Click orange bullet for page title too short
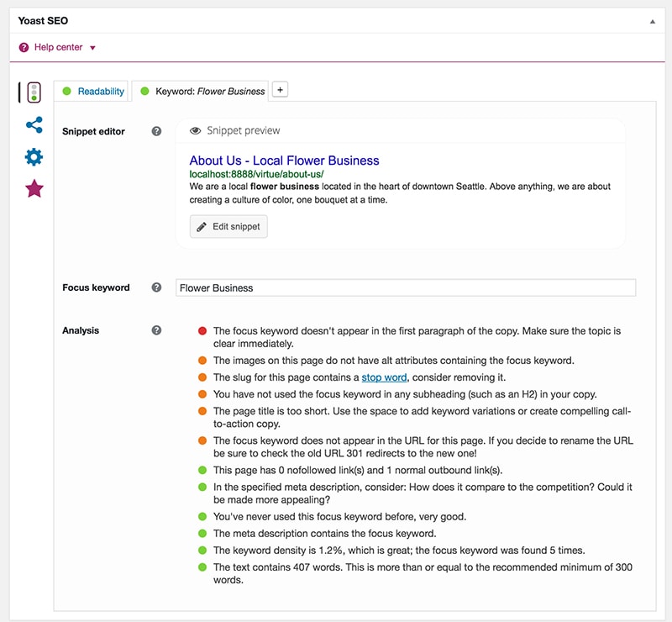The image size is (672, 622). pyautogui.click(x=202, y=411)
